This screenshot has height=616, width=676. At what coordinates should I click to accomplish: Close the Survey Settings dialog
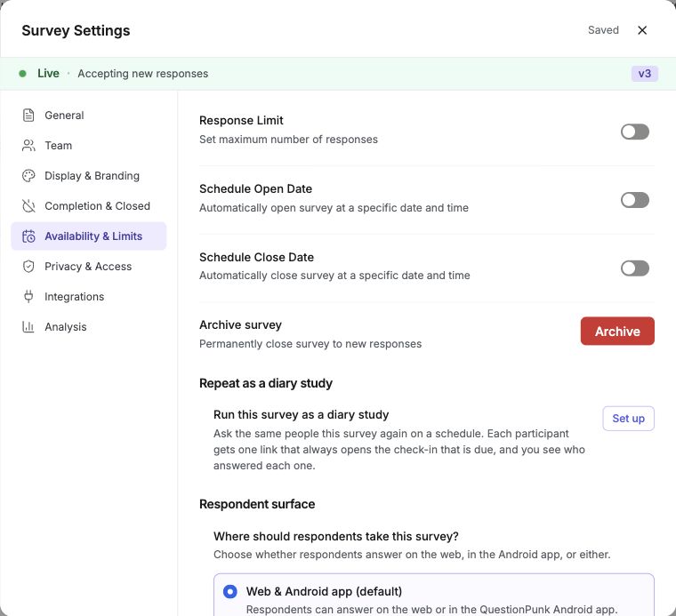coord(642,30)
